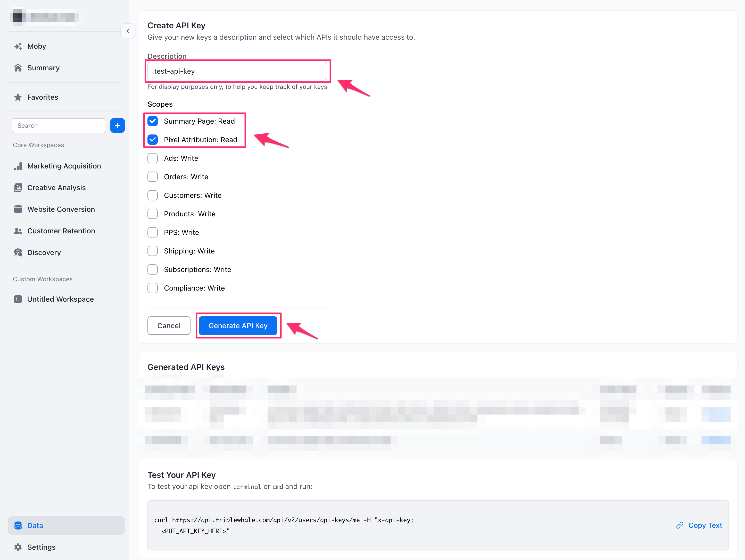Click the blue plus button beside Search
Viewport: 745px width, 560px height.
click(x=117, y=125)
